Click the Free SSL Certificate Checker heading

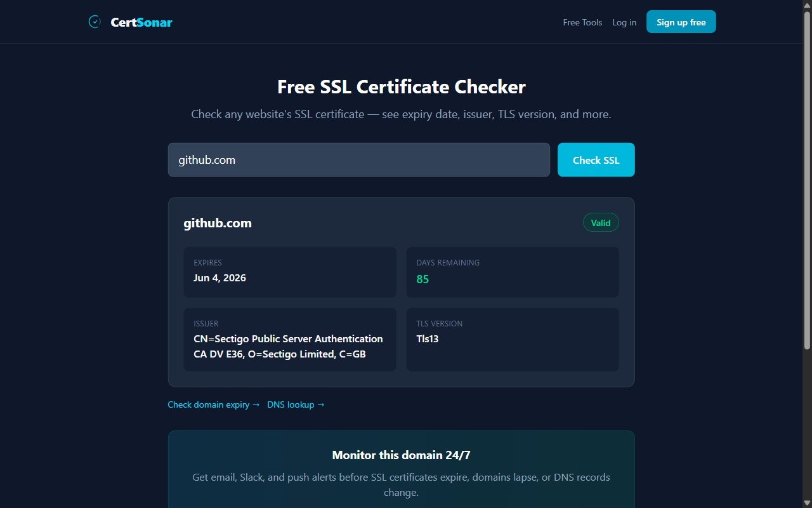tap(402, 86)
